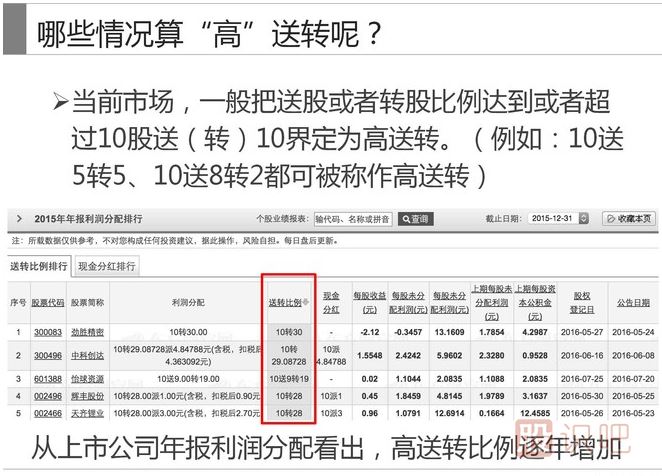662x476 pixels.
Task: Click the small icon before 2015年年报利润分配排行
Action: coord(20,219)
